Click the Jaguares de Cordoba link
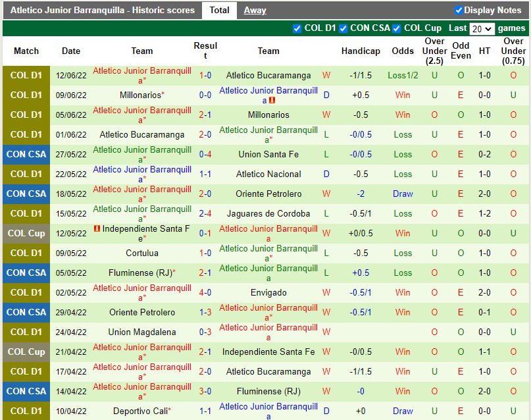This screenshot has width=531, height=420. coord(268,213)
